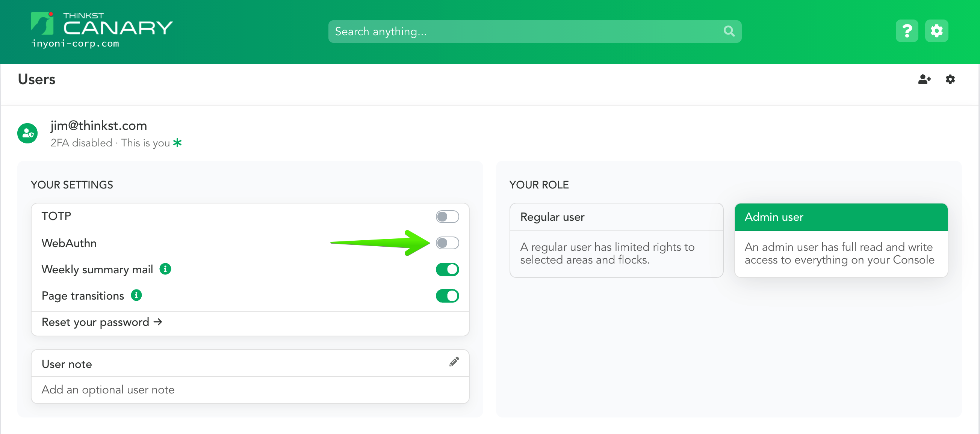Disable the Weekly summary mail toggle
Viewport: 980px width, 434px height.
[447, 269]
